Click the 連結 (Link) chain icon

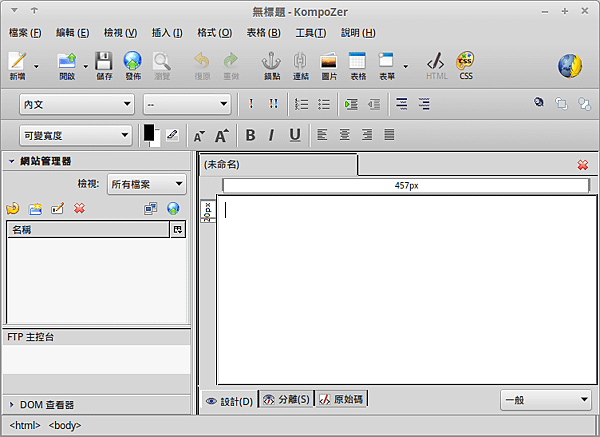click(300, 61)
